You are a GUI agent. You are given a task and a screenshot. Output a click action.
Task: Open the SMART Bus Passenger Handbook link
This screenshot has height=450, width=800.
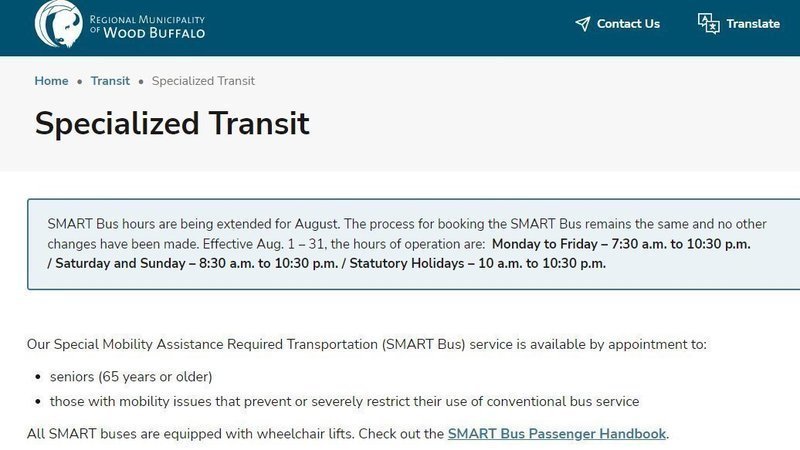[x=556, y=434]
